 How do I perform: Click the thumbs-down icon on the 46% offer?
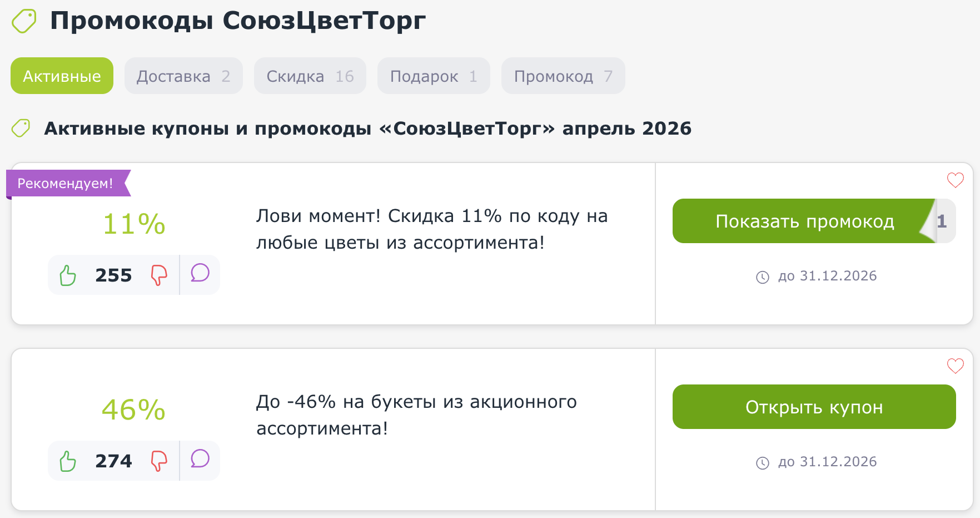click(159, 460)
